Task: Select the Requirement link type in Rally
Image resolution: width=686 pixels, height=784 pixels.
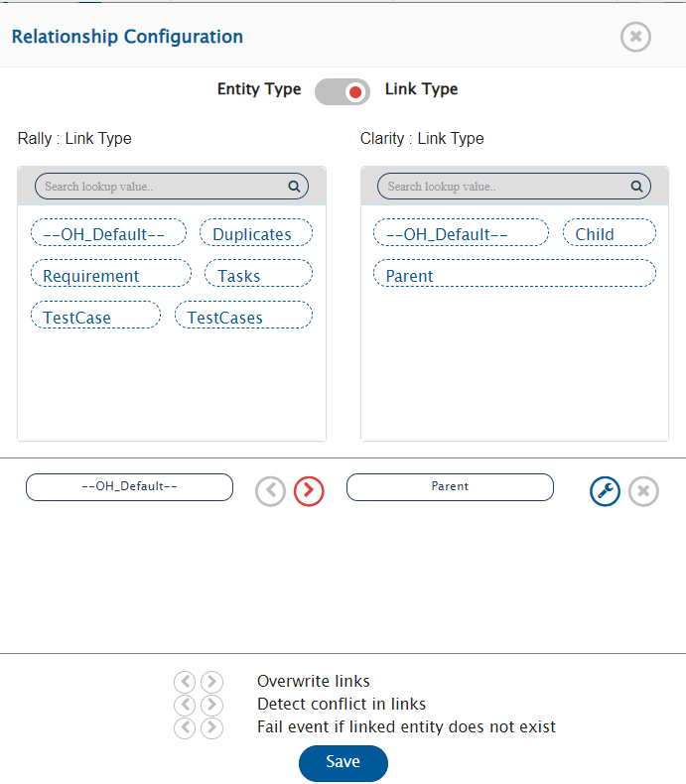Action: (x=110, y=275)
